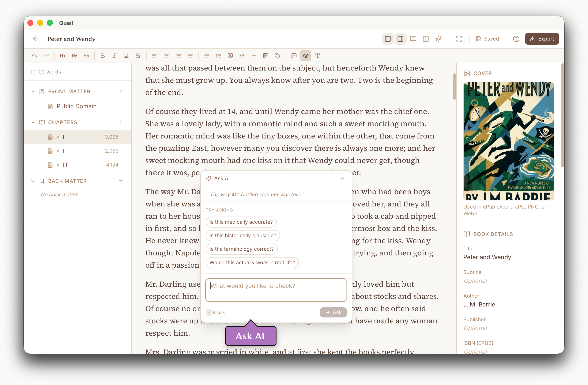The width and height of the screenshot is (588, 385).
Task: Click the tag icon in toolbar
Action: [278, 56]
